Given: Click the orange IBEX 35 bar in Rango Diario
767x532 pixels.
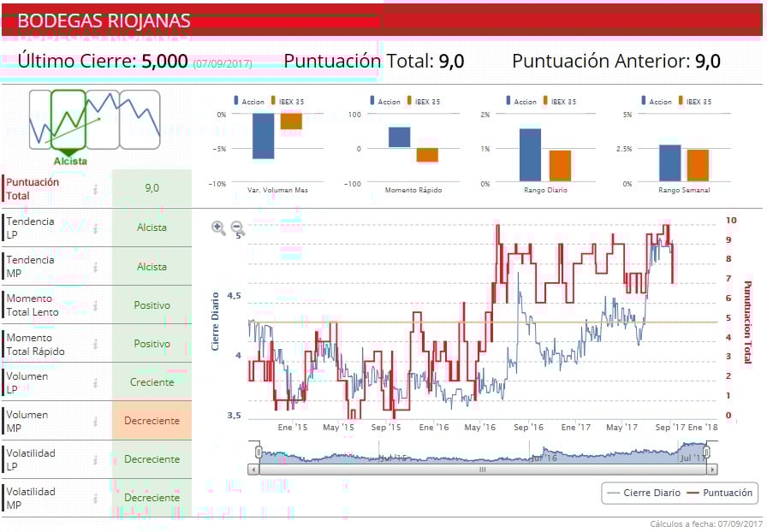Looking at the screenshot, I should (x=560, y=166).
